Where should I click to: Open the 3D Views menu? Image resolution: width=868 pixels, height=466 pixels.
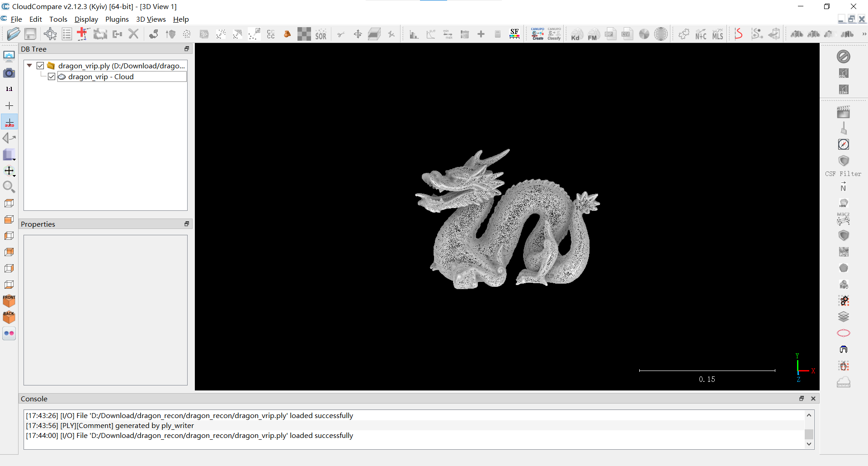[x=151, y=19]
